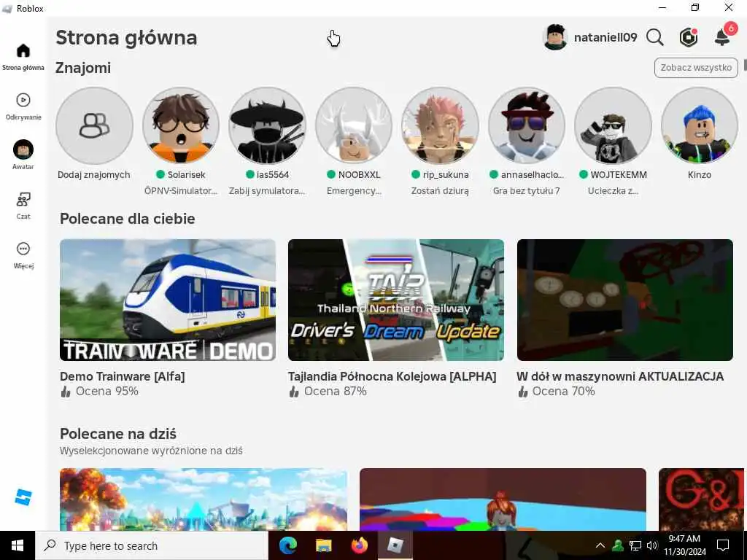Click the colorful floor game thumbnail in Polecane na dziś

pyautogui.click(x=503, y=499)
